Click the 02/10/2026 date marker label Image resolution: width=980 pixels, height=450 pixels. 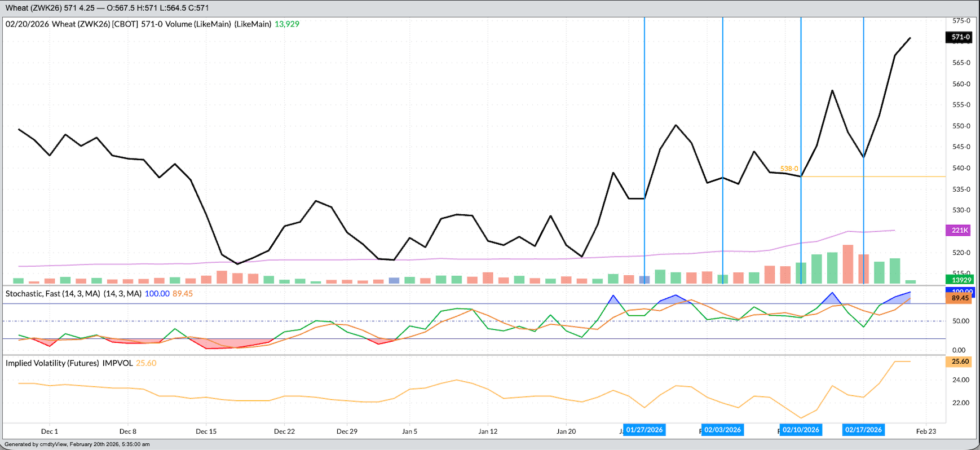801,430
